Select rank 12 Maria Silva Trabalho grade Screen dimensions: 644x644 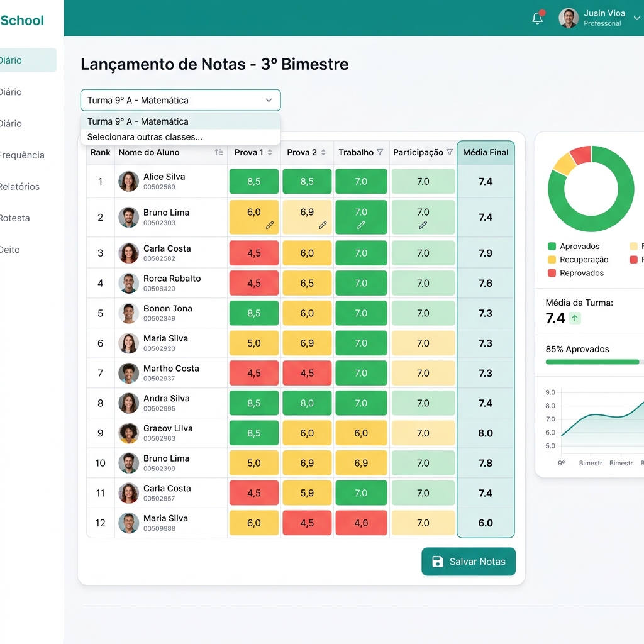pos(361,523)
